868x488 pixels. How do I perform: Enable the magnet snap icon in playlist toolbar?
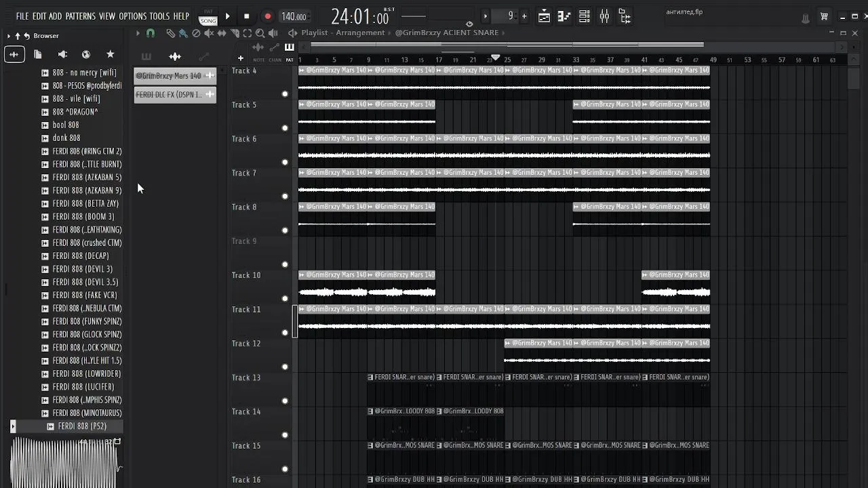coord(151,33)
